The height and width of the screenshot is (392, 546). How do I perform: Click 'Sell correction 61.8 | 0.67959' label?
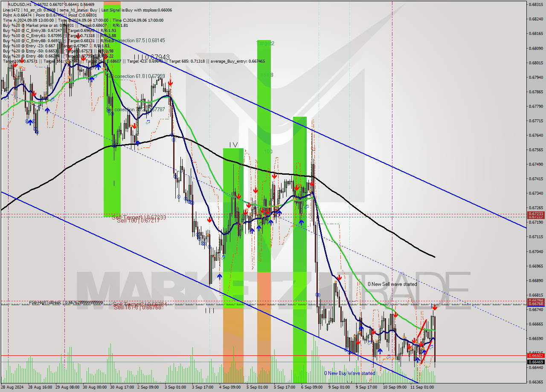(x=135, y=76)
